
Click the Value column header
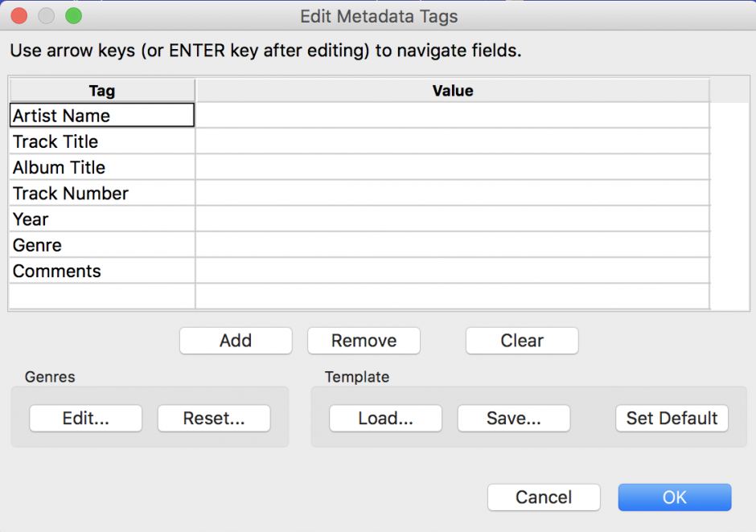452,90
